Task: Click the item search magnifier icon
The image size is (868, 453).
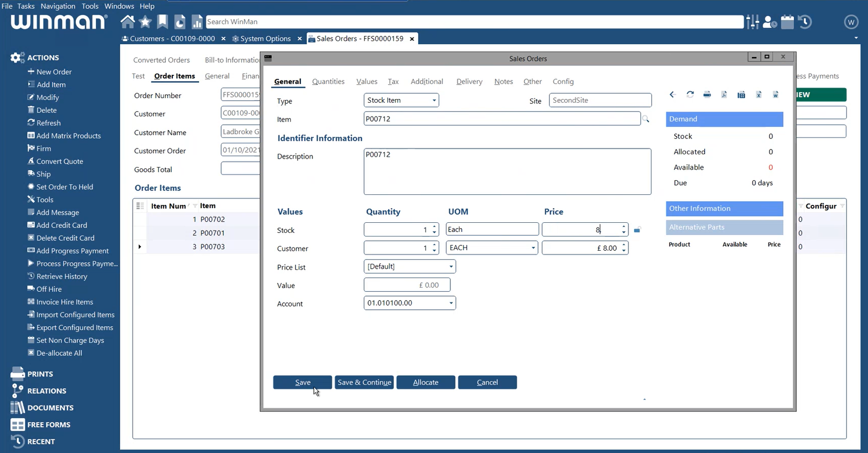Action: point(646,120)
